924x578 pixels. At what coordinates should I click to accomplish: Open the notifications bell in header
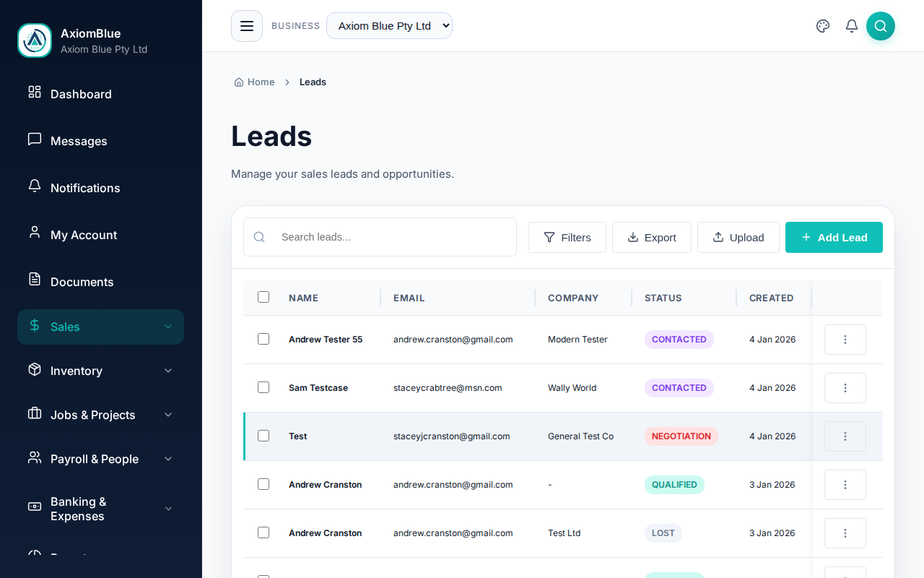click(x=852, y=26)
